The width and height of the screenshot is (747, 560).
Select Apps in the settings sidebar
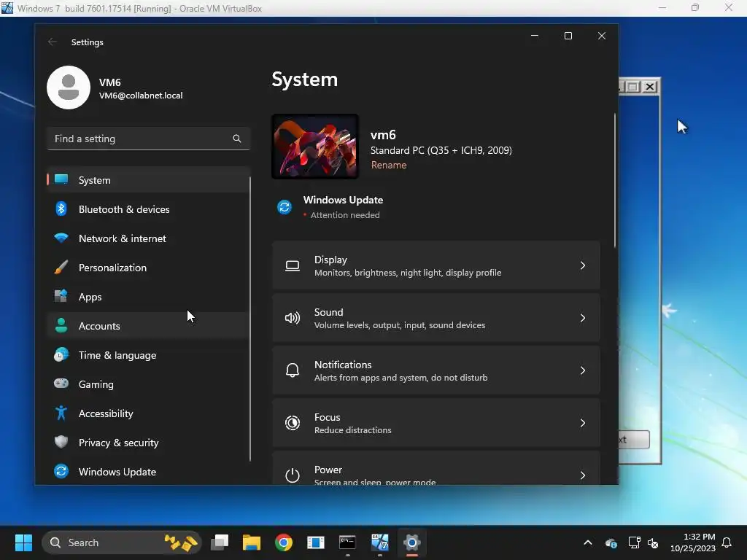[x=148, y=297]
